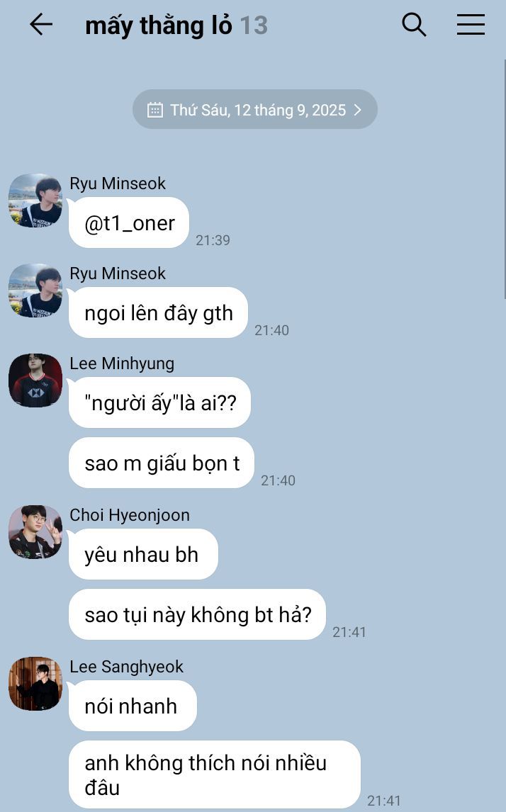Click the @t1_oner mention message
This screenshot has height=812, width=506.
point(129,222)
